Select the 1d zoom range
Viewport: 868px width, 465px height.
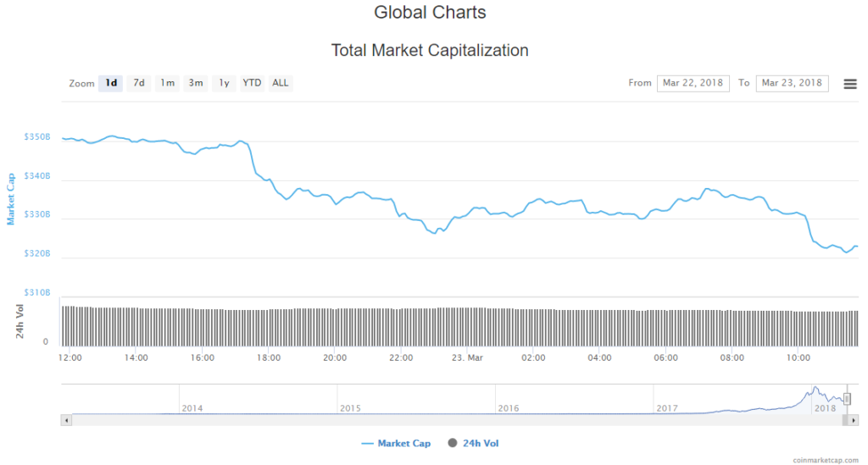point(111,83)
